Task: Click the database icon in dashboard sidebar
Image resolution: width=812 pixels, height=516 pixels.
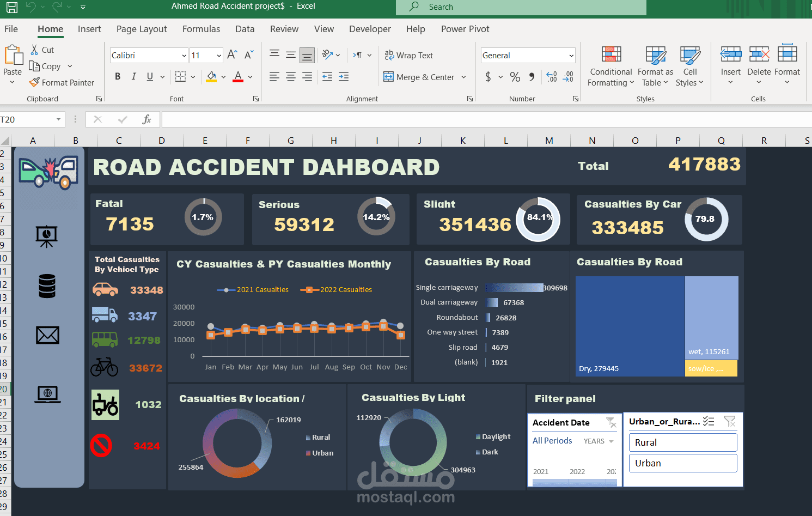Action: (47, 286)
